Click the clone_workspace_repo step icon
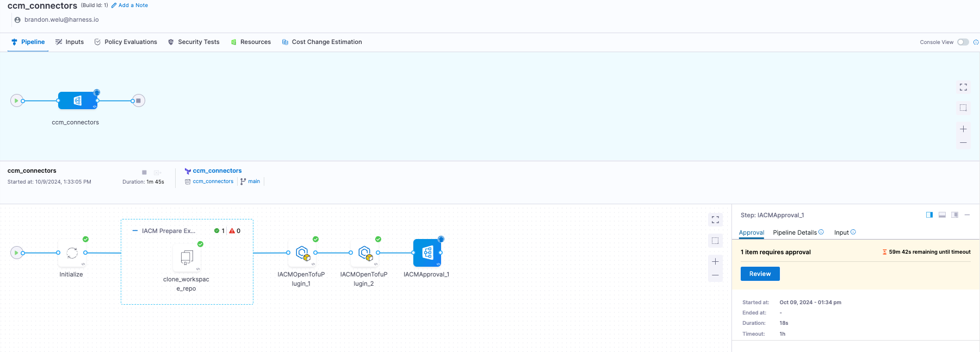 (187, 257)
